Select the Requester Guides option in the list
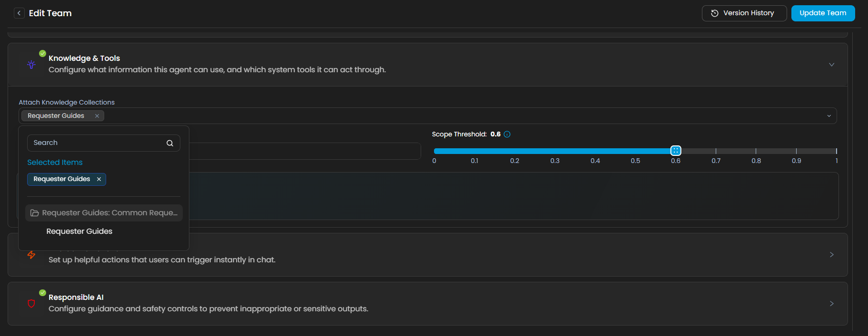The image size is (868, 336). click(x=79, y=231)
